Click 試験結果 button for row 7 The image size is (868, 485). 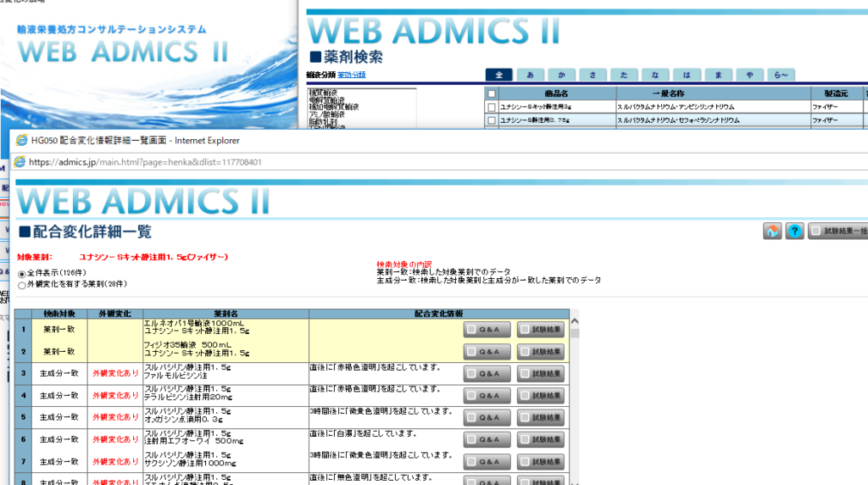541,462
